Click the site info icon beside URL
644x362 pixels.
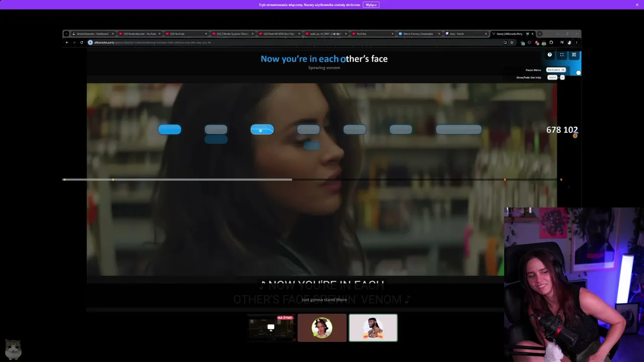[91, 42]
